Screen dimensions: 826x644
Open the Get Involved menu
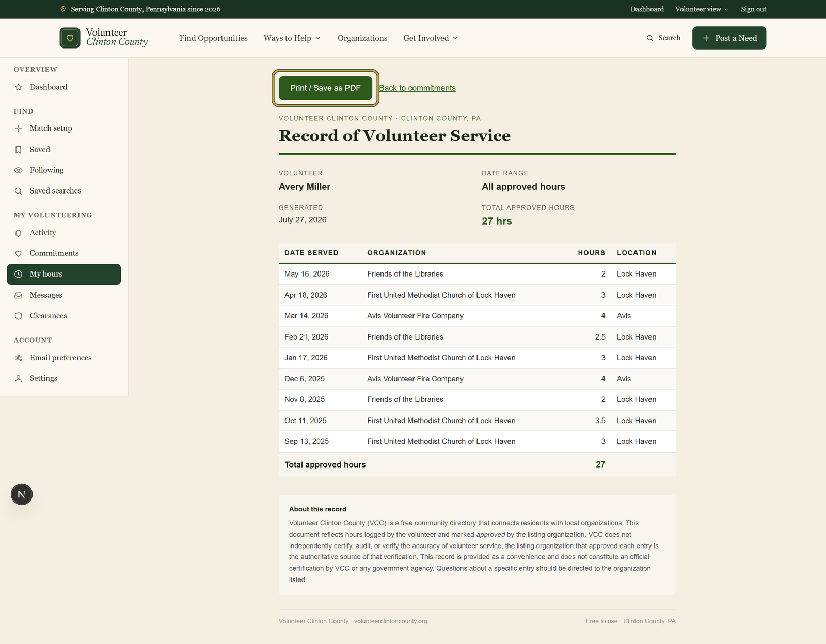point(431,38)
